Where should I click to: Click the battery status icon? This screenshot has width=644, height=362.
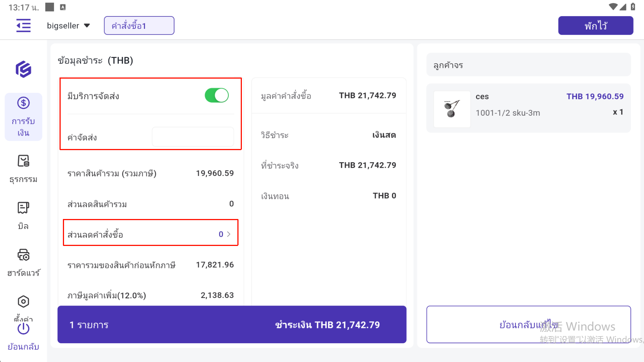click(633, 7)
